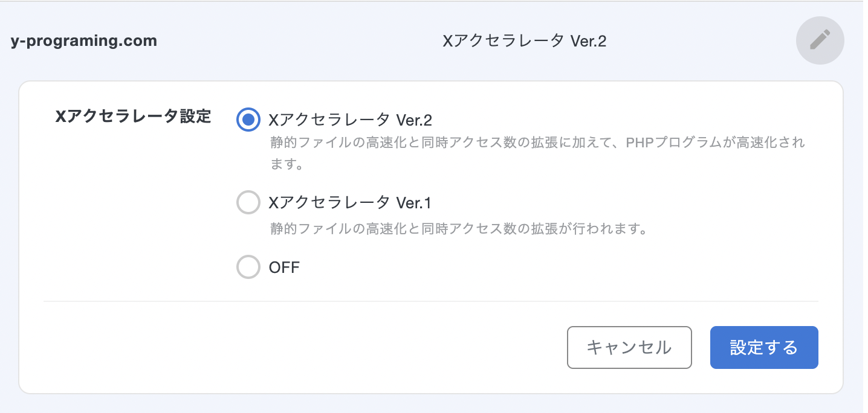868x413 pixels.
Task: Click the divider line above the buttons
Action: tap(430, 301)
